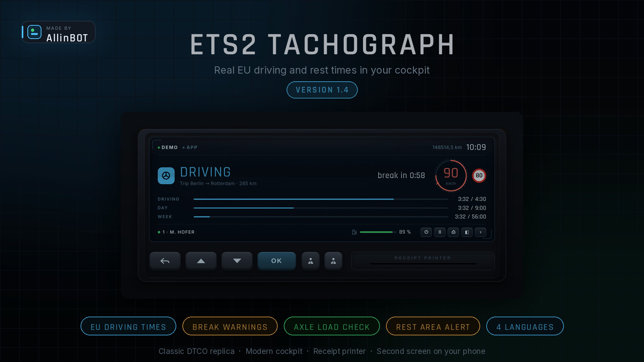Click the 'break in 0:58' text
This screenshot has height=362, width=644.
pos(401,175)
